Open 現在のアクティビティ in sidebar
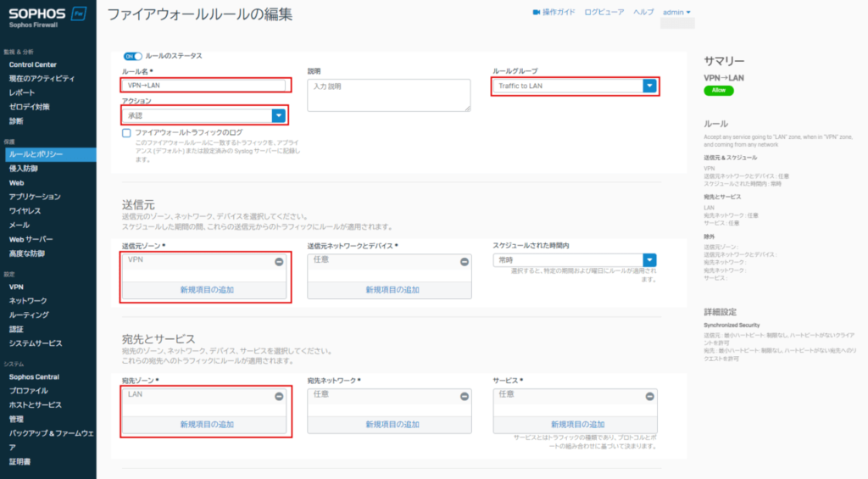 tap(42, 79)
